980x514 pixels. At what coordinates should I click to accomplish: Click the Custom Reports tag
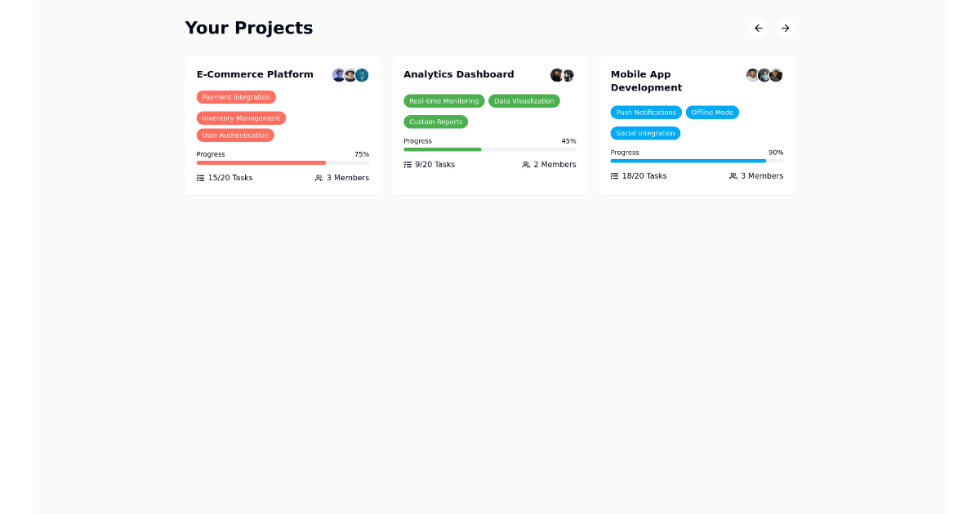click(x=435, y=122)
